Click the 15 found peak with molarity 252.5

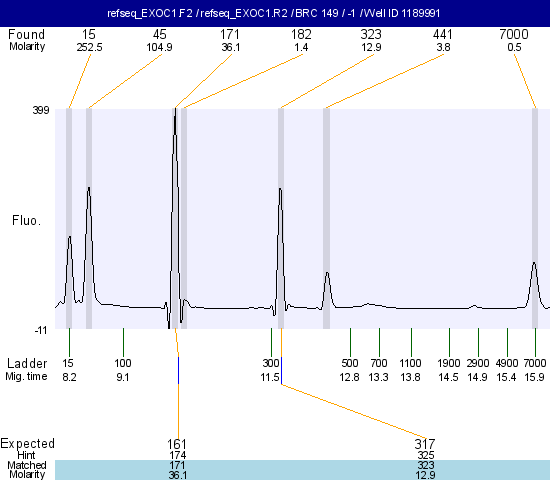[89, 34]
